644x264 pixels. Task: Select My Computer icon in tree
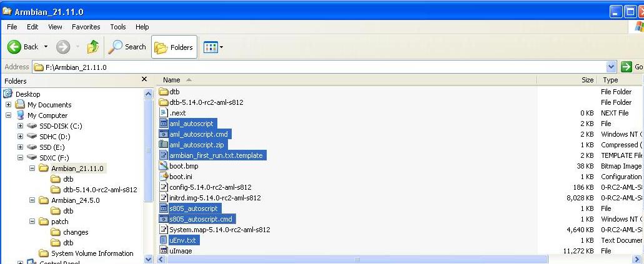point(20,115)
